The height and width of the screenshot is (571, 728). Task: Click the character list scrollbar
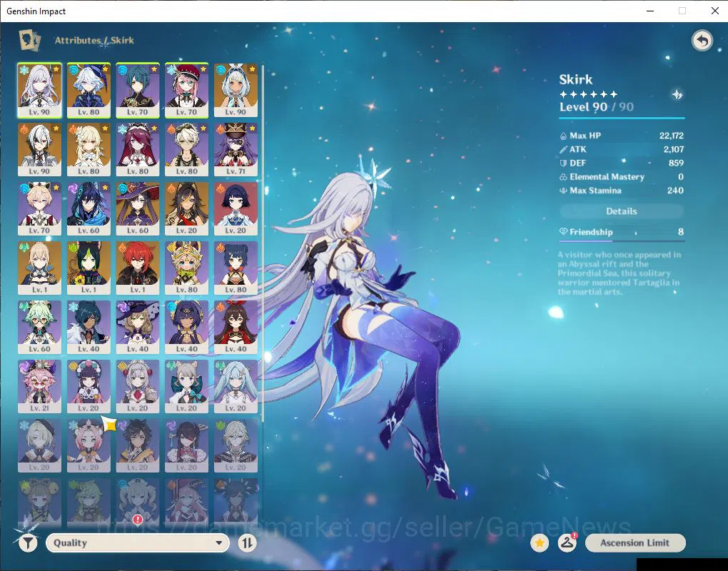click(263, 243)
